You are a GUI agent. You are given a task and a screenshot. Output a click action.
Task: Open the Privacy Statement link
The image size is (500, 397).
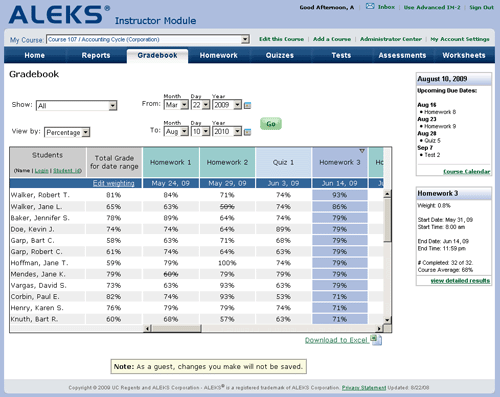click(364, 388)
